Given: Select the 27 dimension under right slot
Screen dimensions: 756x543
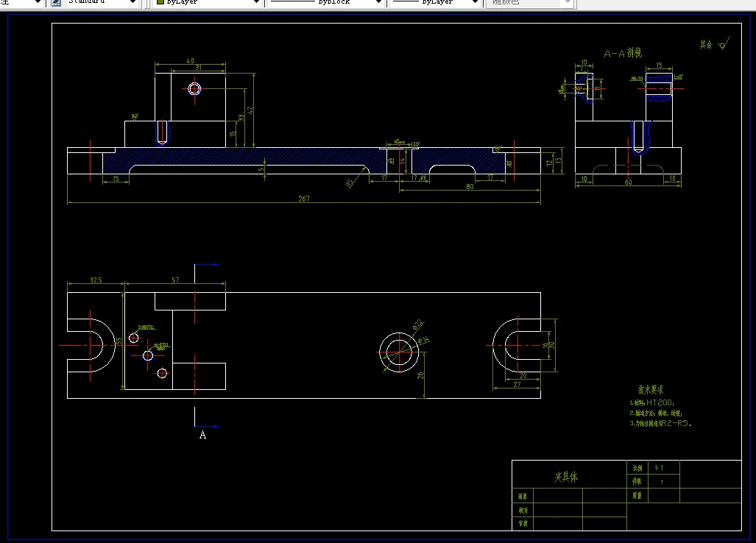Looking at the screenshot, I should 517,385.
